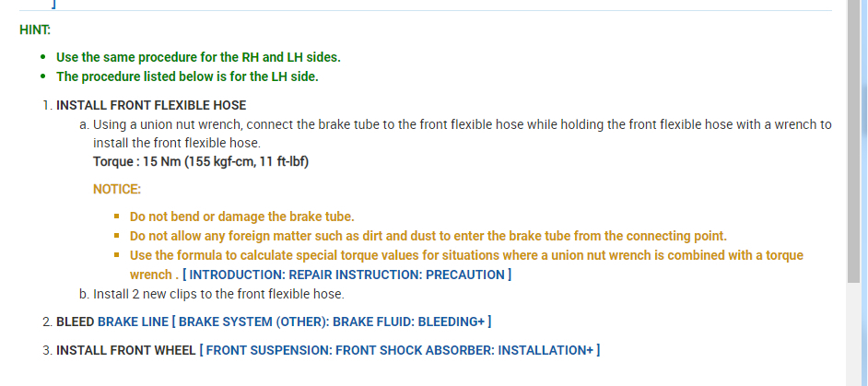
Task: Click the BLEED step label
Action: pos(75,322)
